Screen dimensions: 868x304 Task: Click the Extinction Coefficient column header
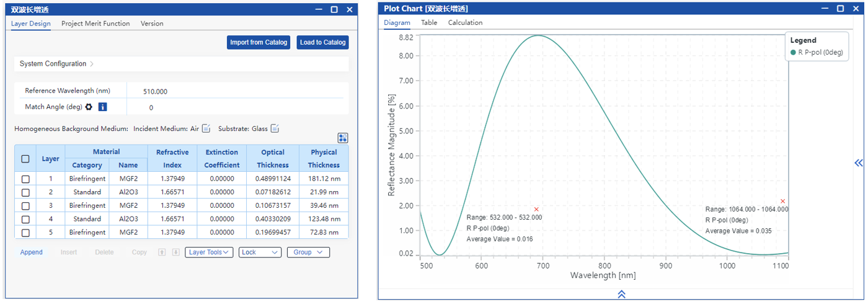click(x=221, y=159)
